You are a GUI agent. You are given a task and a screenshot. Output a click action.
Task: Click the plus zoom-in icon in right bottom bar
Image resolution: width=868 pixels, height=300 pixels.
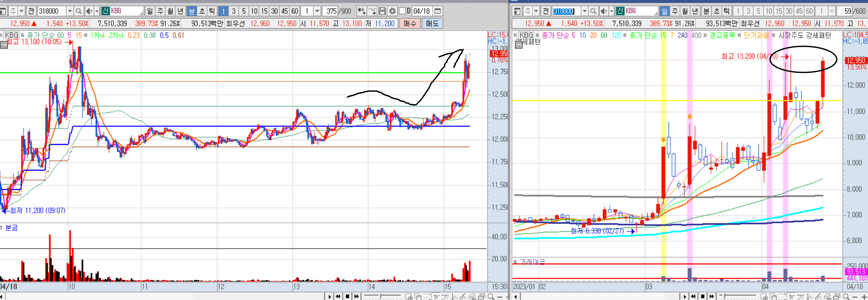click(864, 297)
